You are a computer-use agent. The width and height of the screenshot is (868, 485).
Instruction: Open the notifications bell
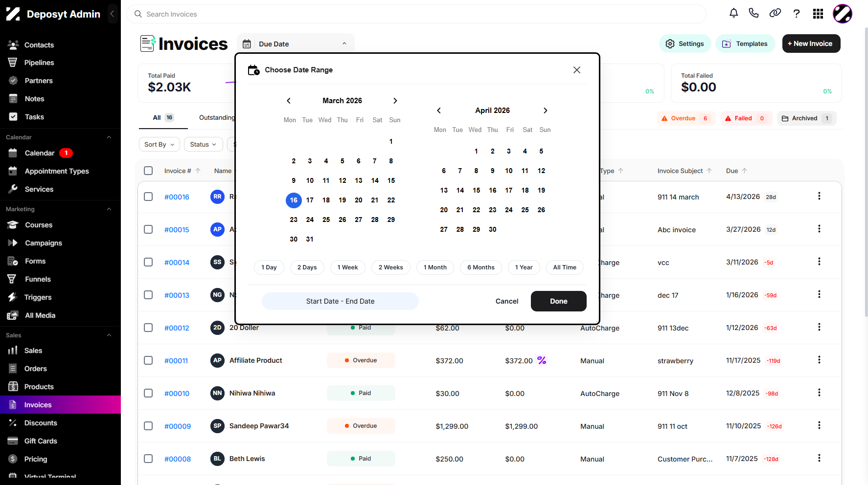pyautogui.click(x=733, y=14)
